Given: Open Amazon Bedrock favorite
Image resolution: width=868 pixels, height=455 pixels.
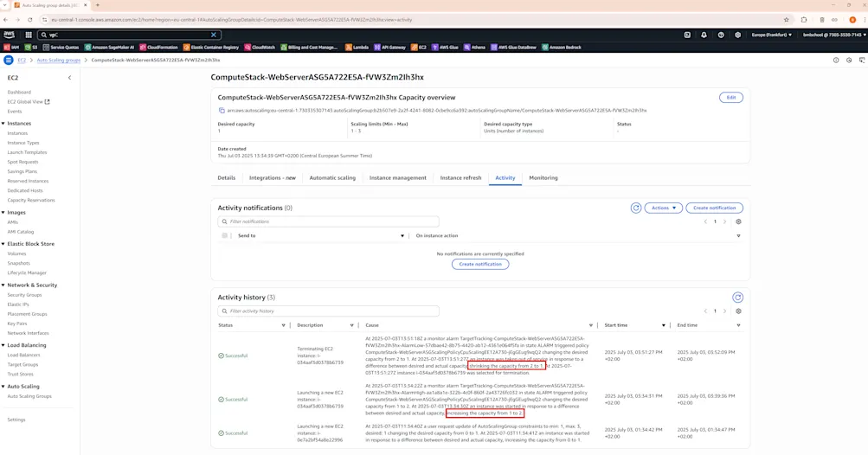Looking at the screenshot, I should coord(562,48).
